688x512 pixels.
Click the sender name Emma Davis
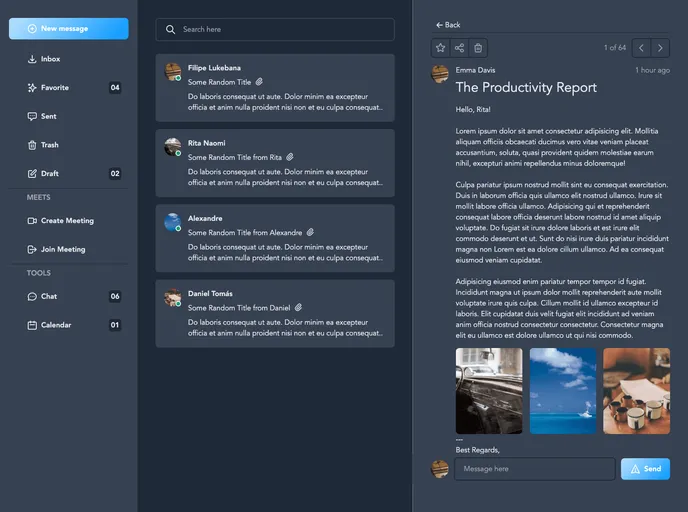(475, 70)
